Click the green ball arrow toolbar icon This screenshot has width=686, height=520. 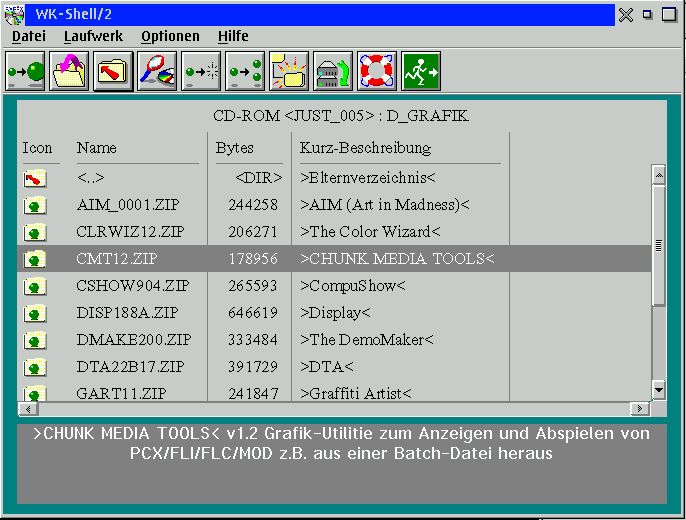pos(25,71)
